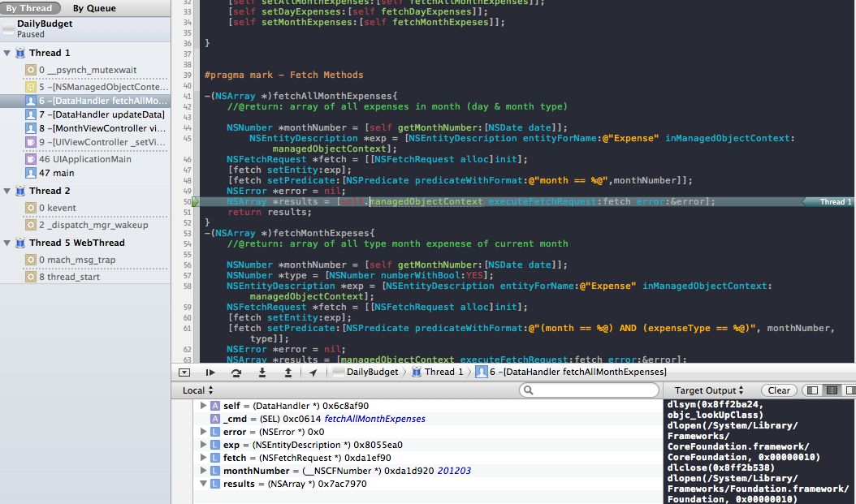Switch to By Thread view
Image resolution: width=856 pixels, height=504 pixels.
click(x=29, y=8)
